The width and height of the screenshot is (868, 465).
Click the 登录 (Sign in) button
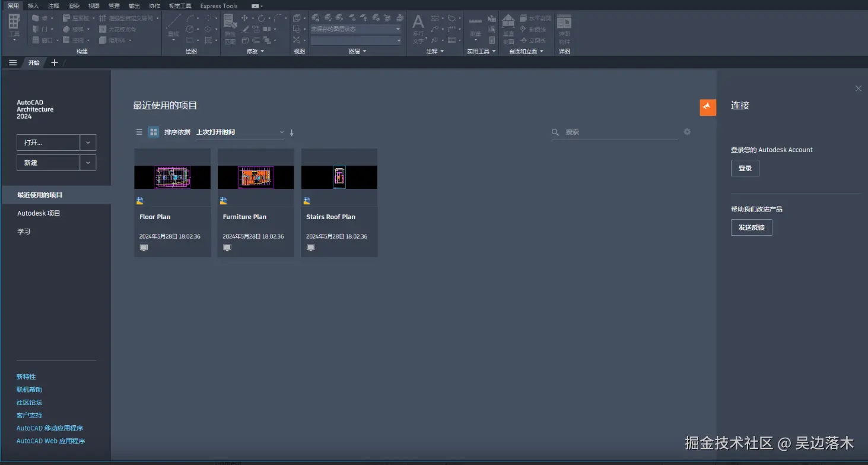[x=745, y=168]
